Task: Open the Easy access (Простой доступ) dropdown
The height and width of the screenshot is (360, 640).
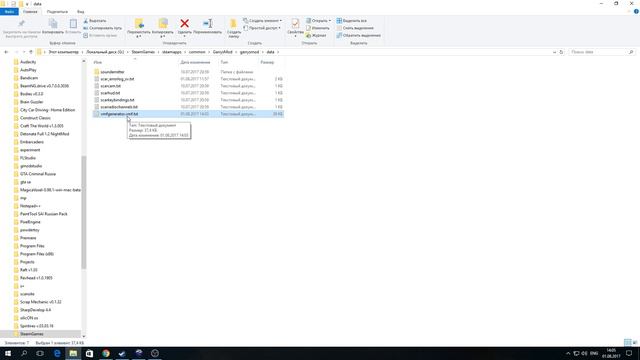Action: pyautogui.click(x=262, y=28)
